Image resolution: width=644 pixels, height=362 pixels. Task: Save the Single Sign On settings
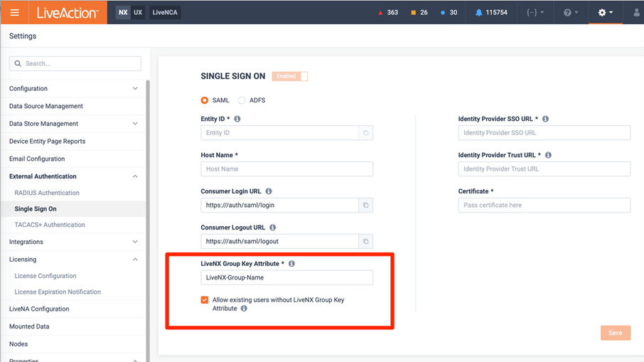coord(616,333)
